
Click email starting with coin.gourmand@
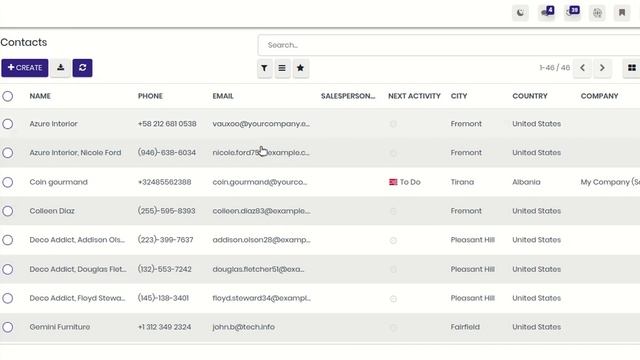260,182
